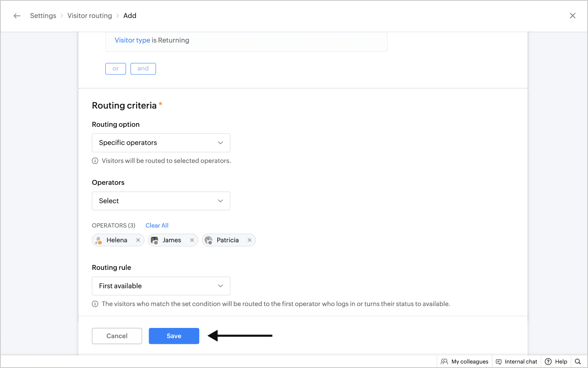
Task: Click the breadcrumb chevron after Visitor routing
Action: pos(118,16)
